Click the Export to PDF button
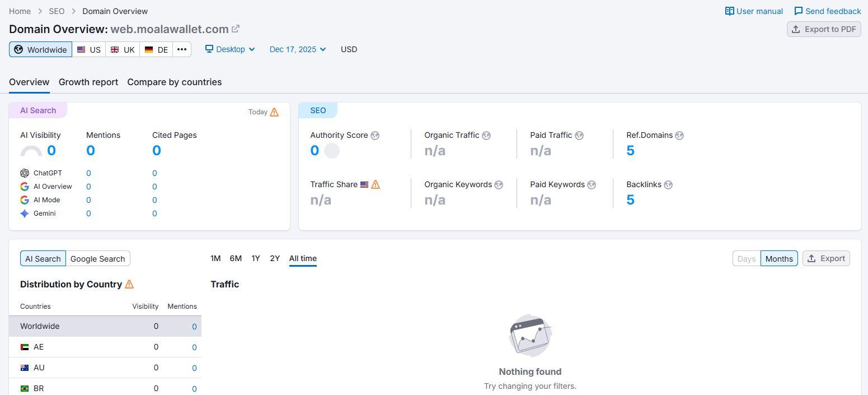 [x=824, y=29]
